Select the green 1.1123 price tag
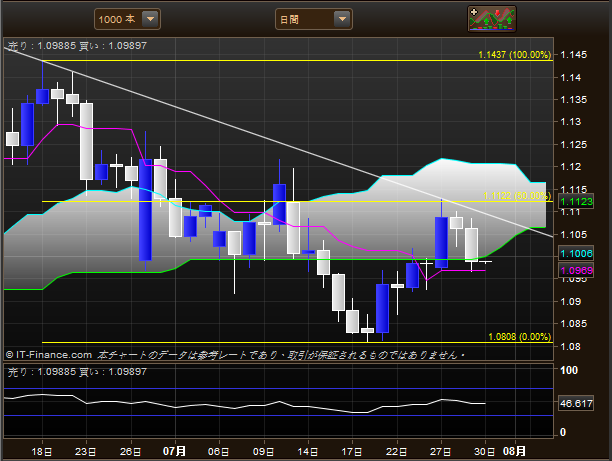 click(576, 201)
